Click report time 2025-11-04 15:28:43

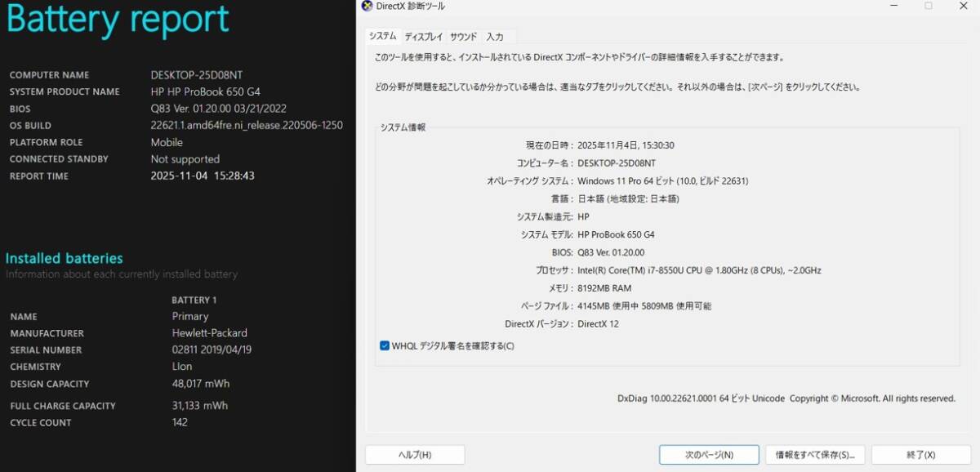point(203,176)
